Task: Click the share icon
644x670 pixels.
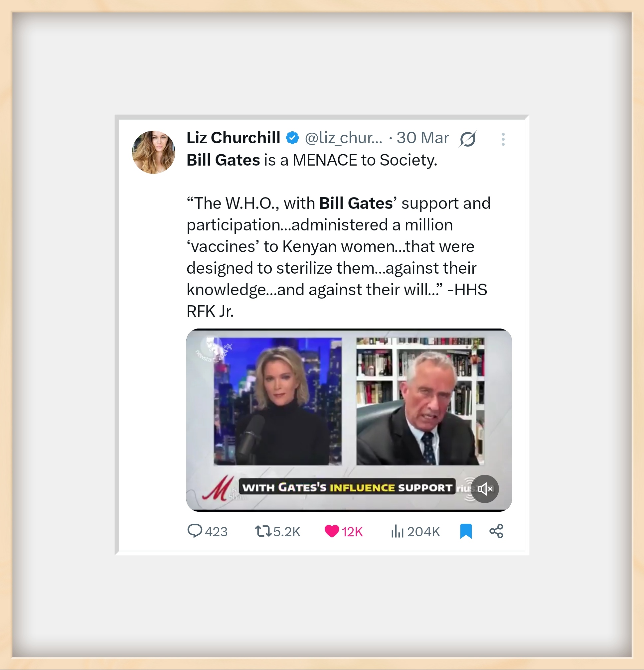Action: click(496, 531)
